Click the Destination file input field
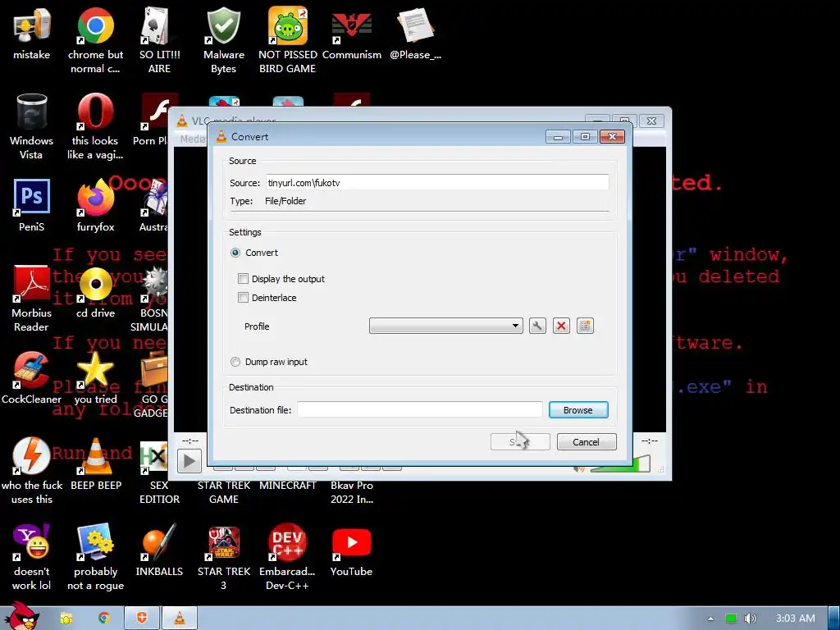Viewport: 840px width, 630px height. [420, 410]
